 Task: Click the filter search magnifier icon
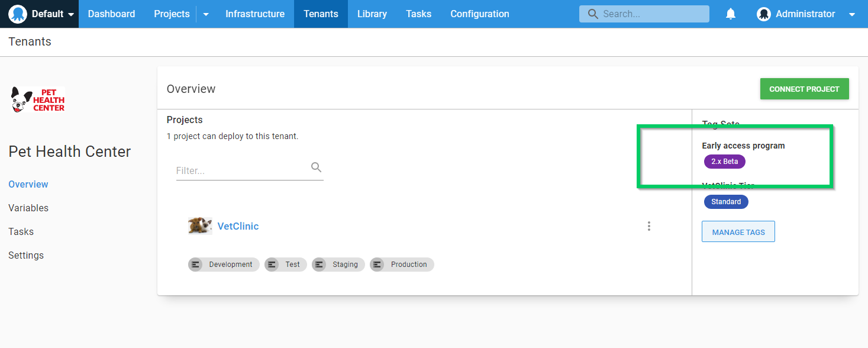316,167
